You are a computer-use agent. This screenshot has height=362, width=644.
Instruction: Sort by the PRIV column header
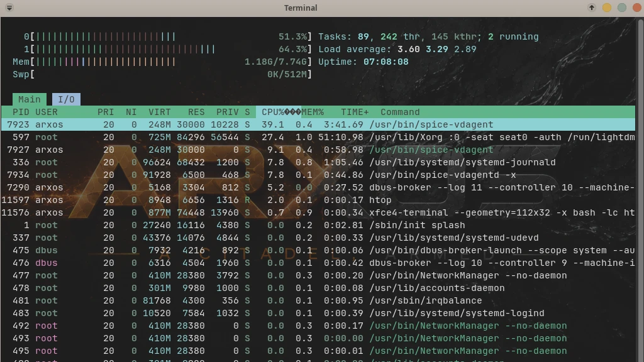228,112
